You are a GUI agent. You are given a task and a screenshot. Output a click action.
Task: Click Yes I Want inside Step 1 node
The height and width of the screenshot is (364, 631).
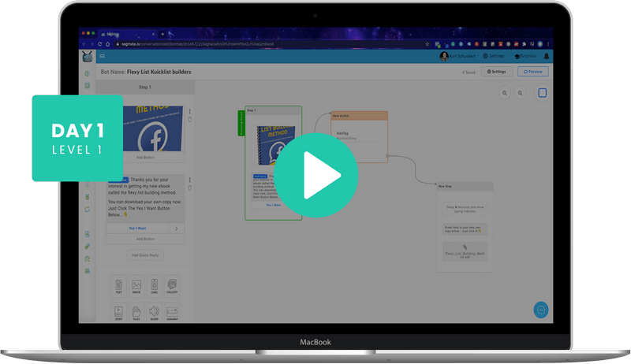pyautogui.click(x=273, y=205)
